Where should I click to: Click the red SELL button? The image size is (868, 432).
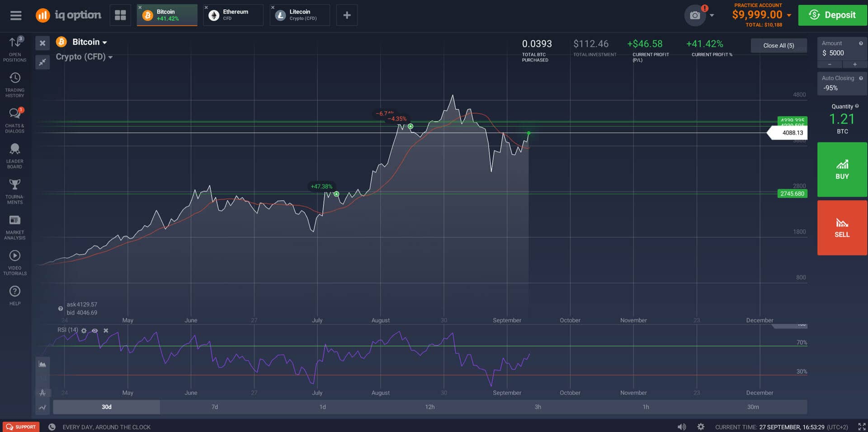pyautogui.click(x=842, y=228)
